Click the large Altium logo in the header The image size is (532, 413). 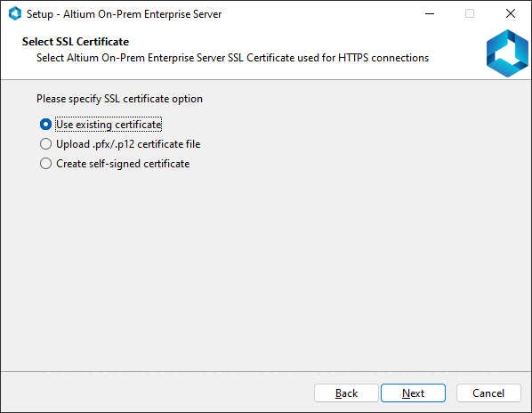point(507,53)
